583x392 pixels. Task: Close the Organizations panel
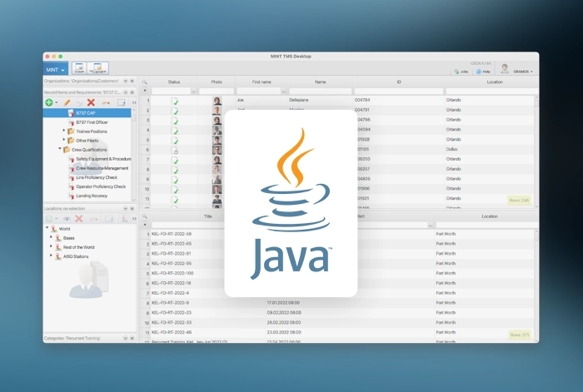132,81
